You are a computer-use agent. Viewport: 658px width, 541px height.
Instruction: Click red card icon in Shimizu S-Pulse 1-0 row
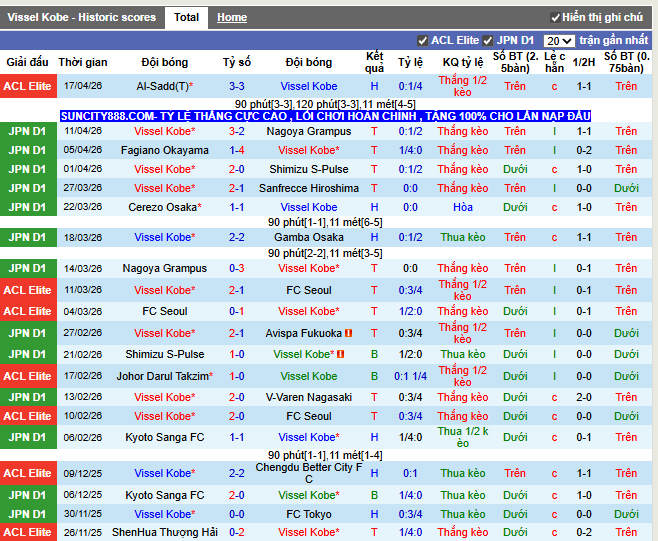click(340, 354)
